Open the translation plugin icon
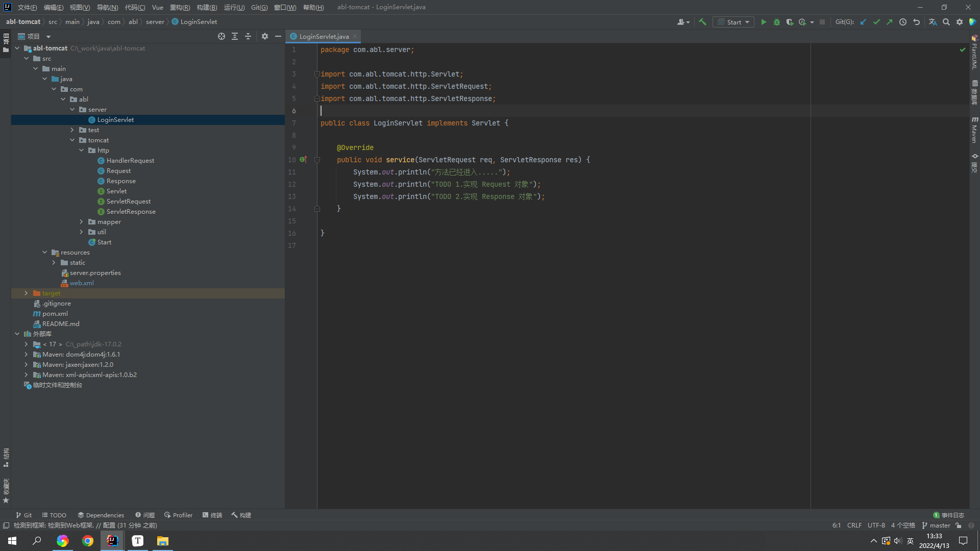980x551 pixels. click(x=933, y=22)
